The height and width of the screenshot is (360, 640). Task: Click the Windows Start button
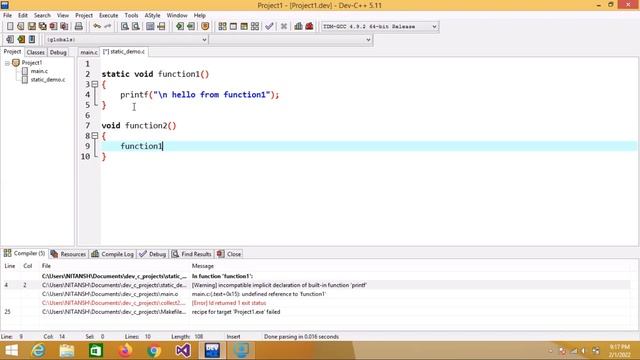[x=11, y=351]
